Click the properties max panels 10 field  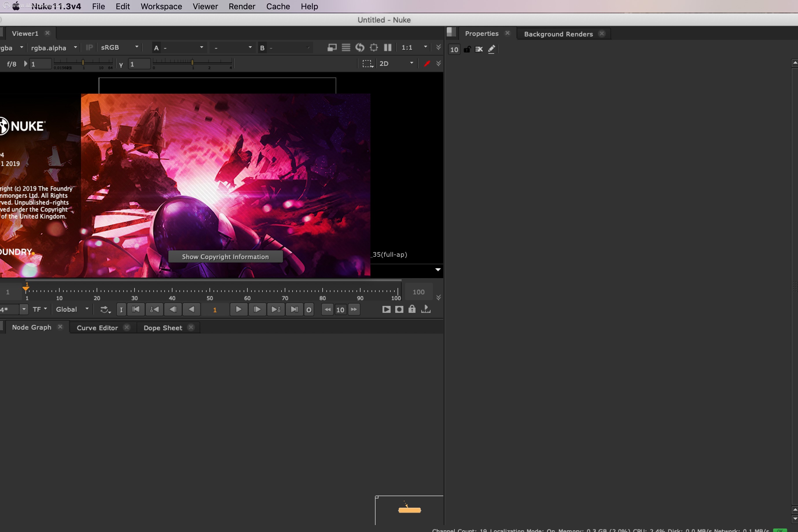click(x=454, y=49)
